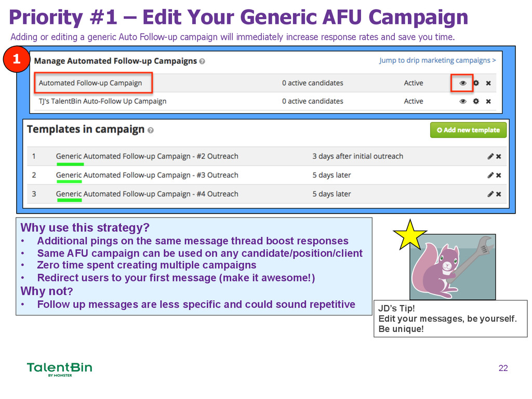Click the Manage Automated Follow-up Campaigns heading
532x399 pixels.
pyautogui.click(x=115, y=61)
